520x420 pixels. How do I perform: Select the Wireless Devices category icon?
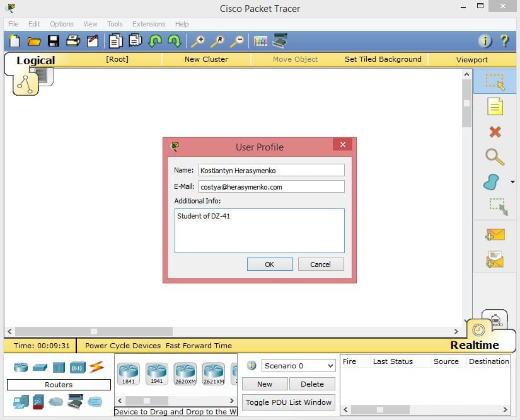click(78, 367)
